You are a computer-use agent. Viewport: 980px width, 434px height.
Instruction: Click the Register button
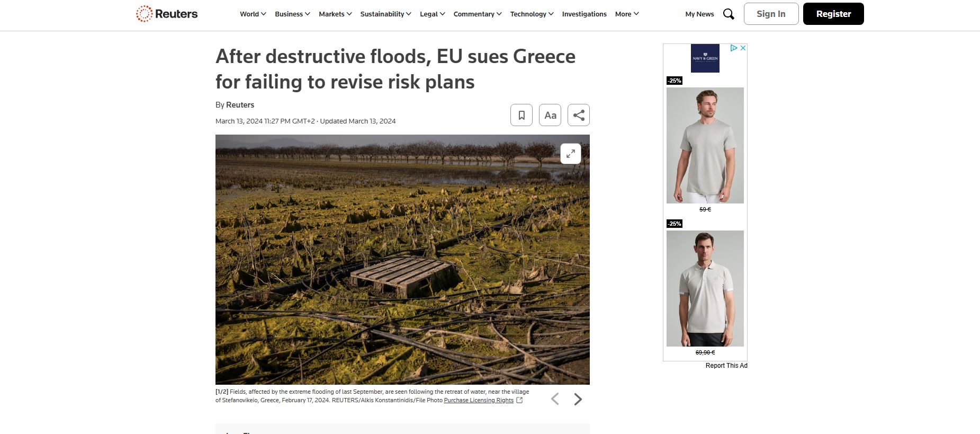[x=833, y=14]
